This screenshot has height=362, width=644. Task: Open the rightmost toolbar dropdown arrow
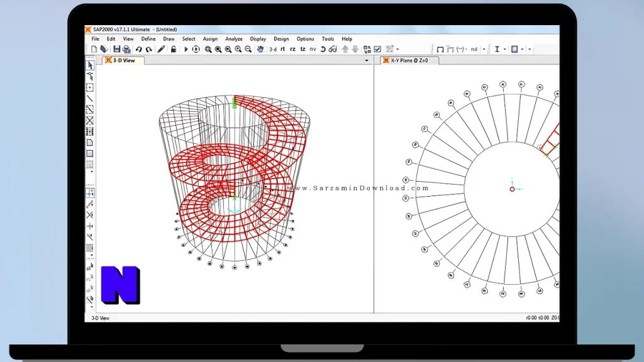click(530, 49)
